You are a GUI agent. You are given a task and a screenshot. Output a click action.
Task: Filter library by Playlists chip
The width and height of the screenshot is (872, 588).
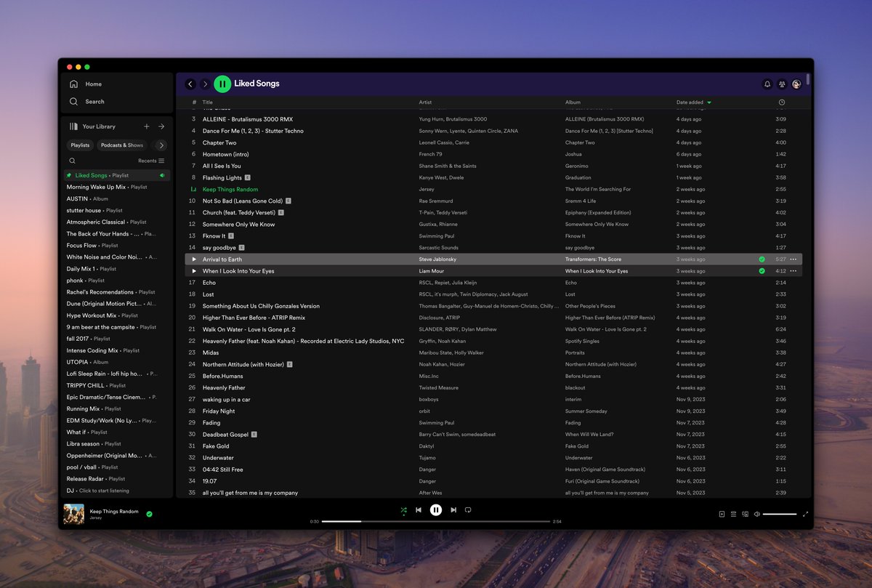tap(80, 145)
